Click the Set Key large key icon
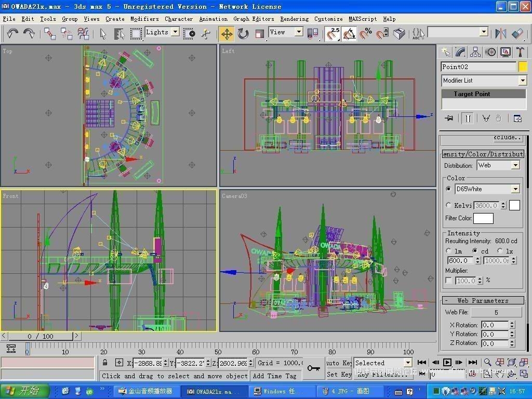 (313, 368)
